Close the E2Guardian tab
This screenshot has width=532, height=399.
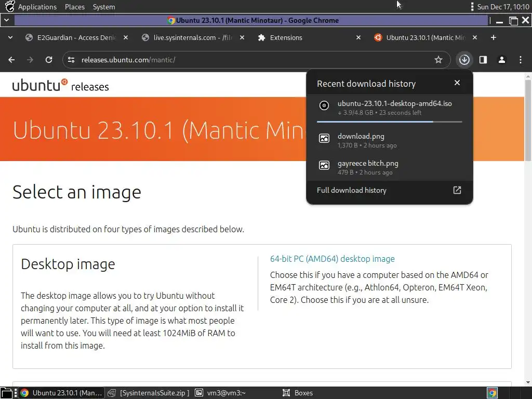click(126, 37)
